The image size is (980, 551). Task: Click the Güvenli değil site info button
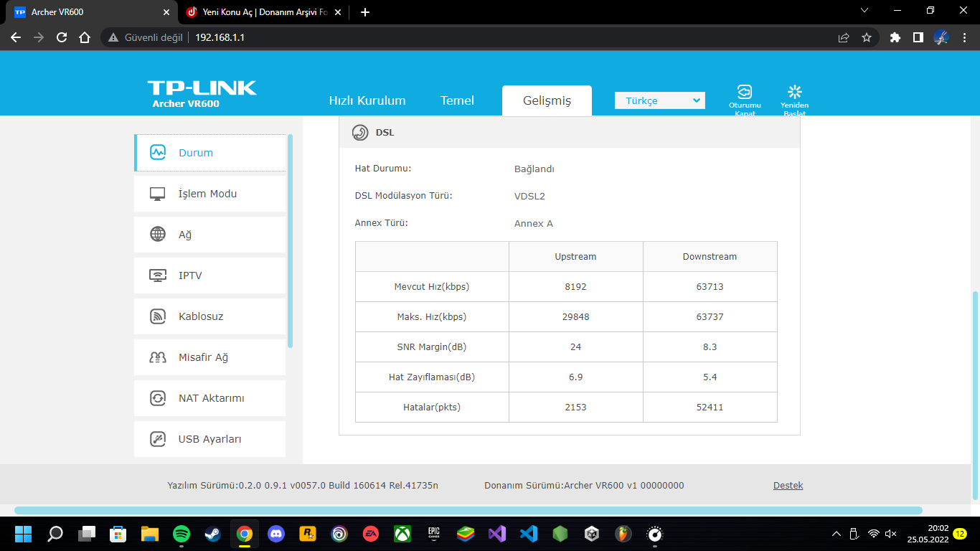pyautogui.click(x=147, y=37)
